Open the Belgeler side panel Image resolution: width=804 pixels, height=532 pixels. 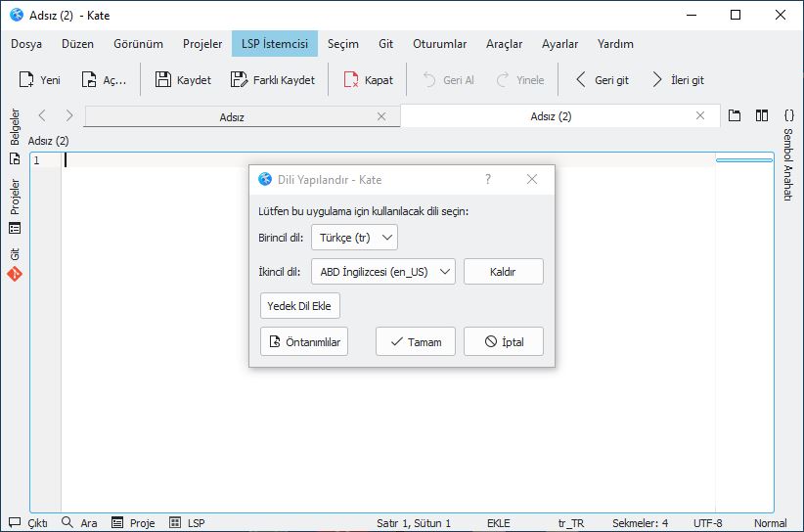15,136
